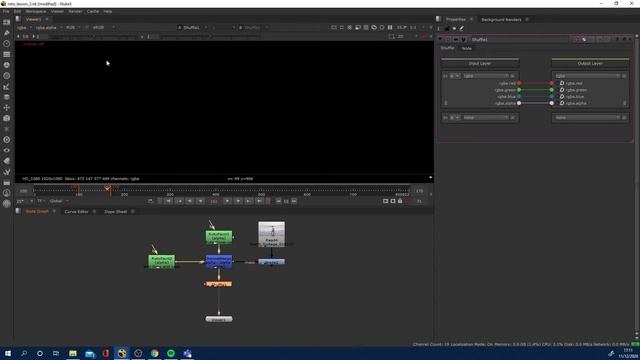The image size is (640, 360).
Task: Jump to the first frame button
Action: [x=168, y=201]
